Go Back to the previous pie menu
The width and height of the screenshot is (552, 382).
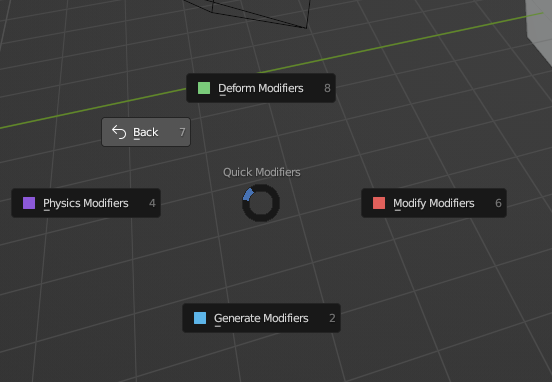pos(146,132)
